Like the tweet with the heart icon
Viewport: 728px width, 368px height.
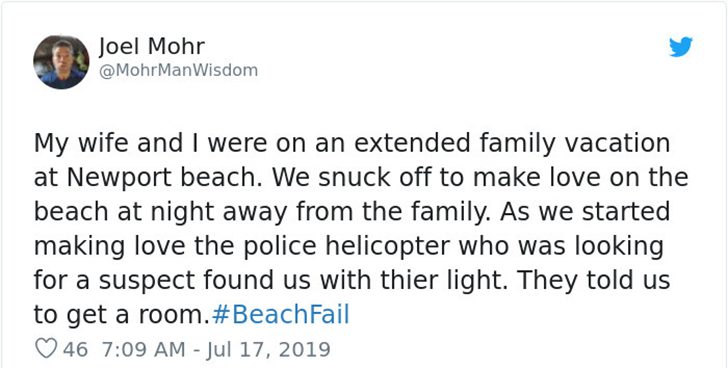coord(46,349)
